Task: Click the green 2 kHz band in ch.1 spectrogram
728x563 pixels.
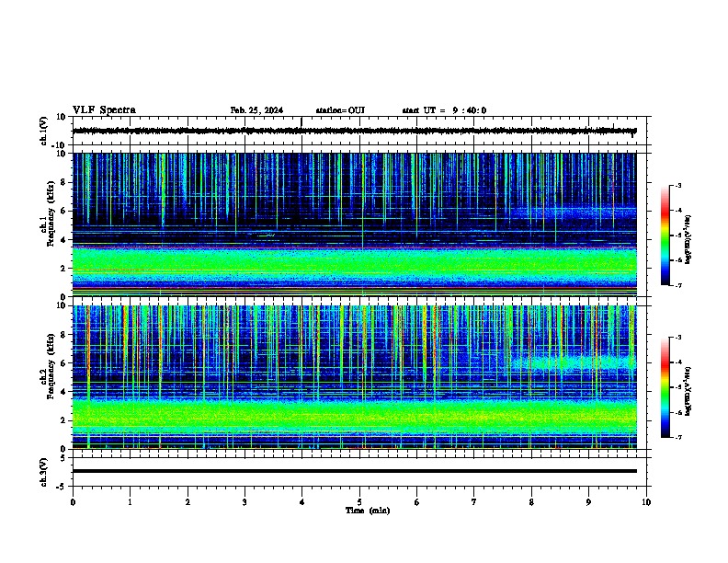Action: [354, 266]
